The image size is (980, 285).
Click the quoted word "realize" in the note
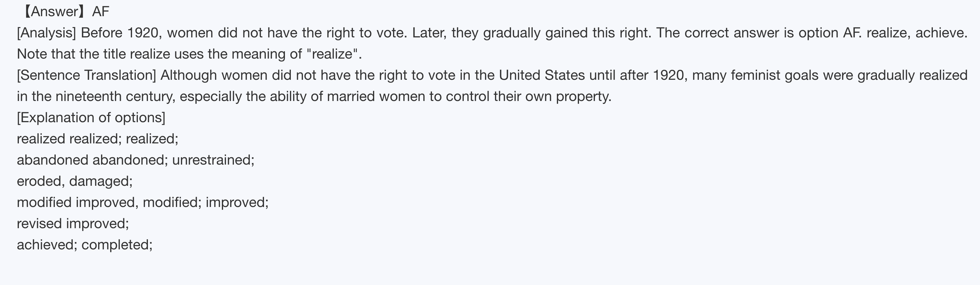click(x=332, y=54)
